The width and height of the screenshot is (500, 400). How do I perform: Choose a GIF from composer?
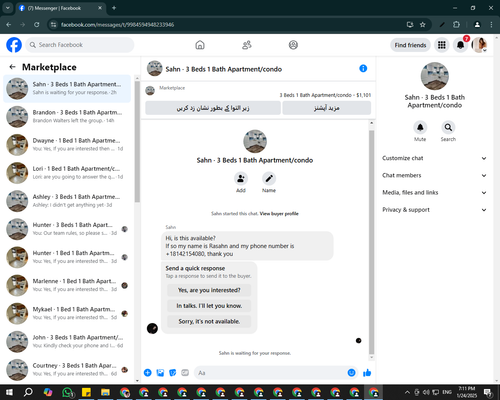tap(185, 373)
